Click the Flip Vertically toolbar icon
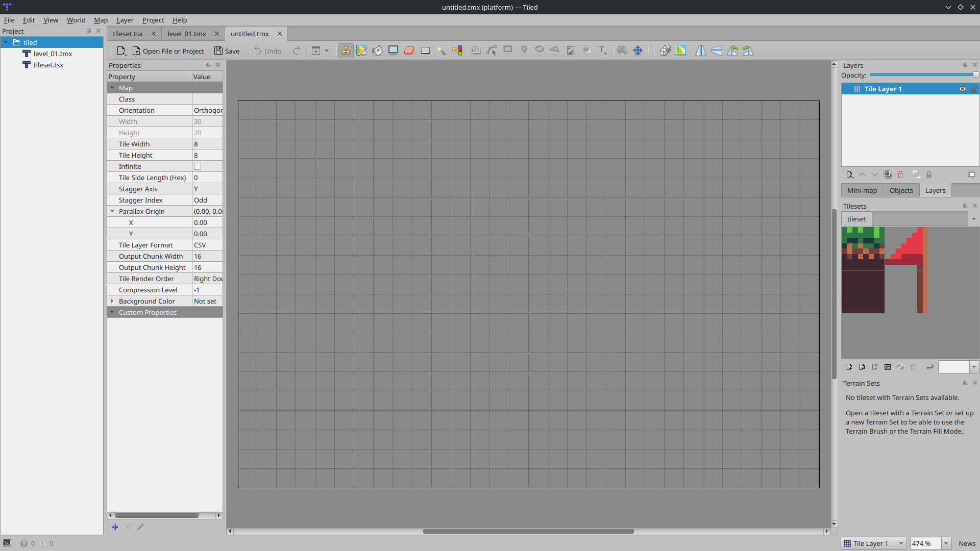This screenshot has height=551, width=980. click(717, 51)
